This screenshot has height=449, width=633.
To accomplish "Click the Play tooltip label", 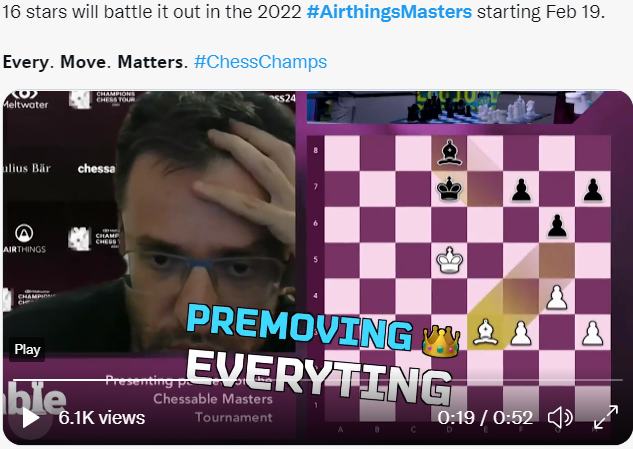I will (27, 349).
